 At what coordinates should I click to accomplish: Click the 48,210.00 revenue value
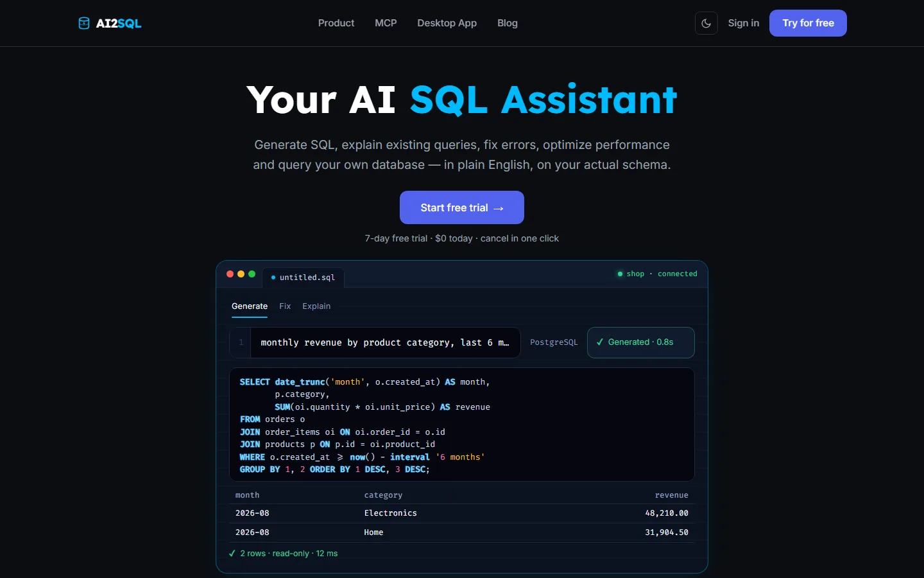click(x=667, y=513)
